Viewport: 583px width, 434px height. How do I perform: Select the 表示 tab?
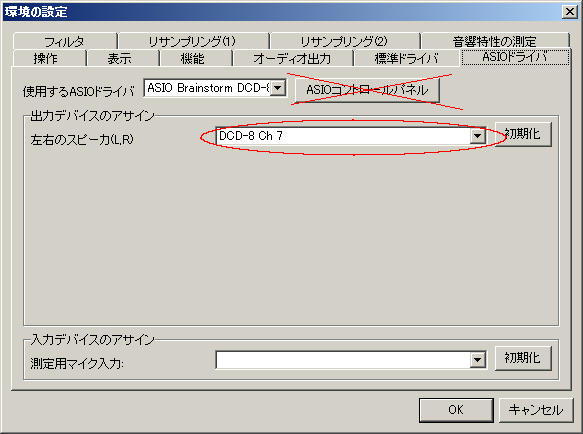click(x=120, y=58)
